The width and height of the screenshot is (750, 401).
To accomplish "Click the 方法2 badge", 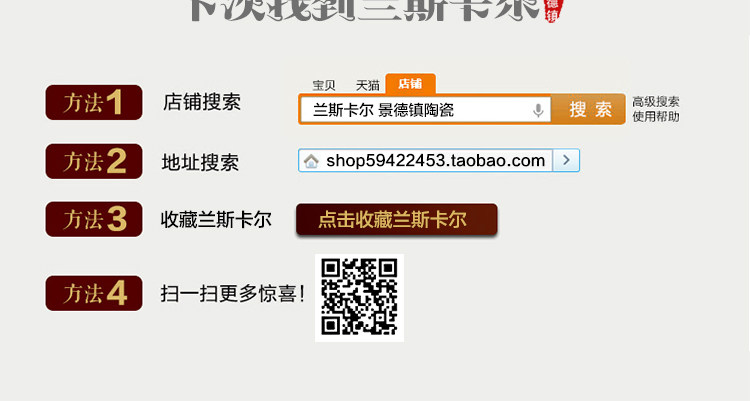I will pos(94,161).
